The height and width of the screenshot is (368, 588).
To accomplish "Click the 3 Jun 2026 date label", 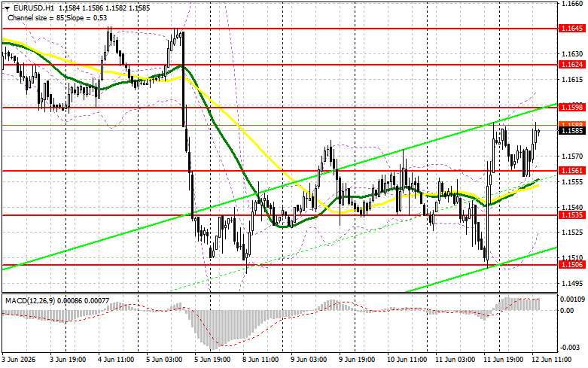I will 19,360.
